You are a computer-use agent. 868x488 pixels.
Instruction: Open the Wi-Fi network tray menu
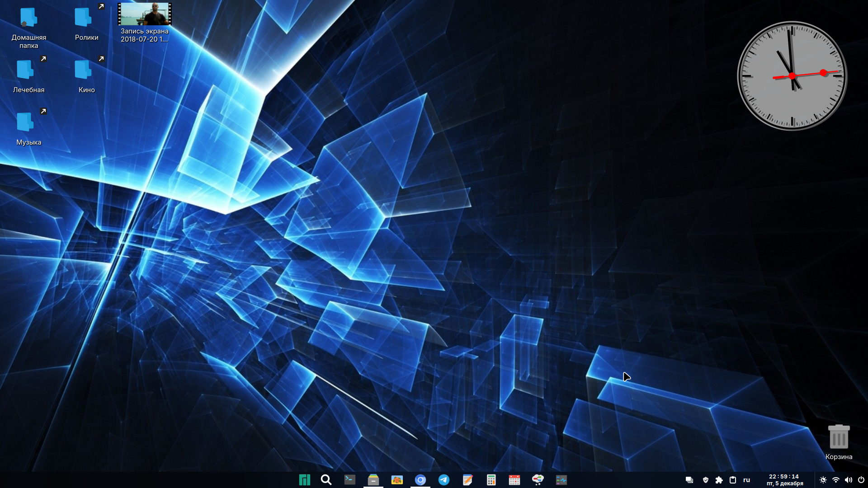836,480
